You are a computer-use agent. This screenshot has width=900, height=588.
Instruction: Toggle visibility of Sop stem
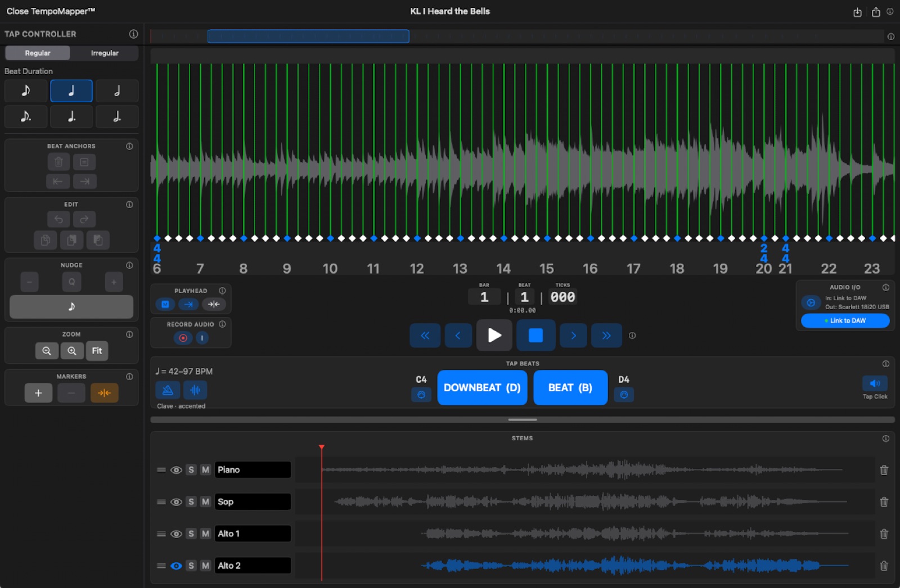click(176, 502)
